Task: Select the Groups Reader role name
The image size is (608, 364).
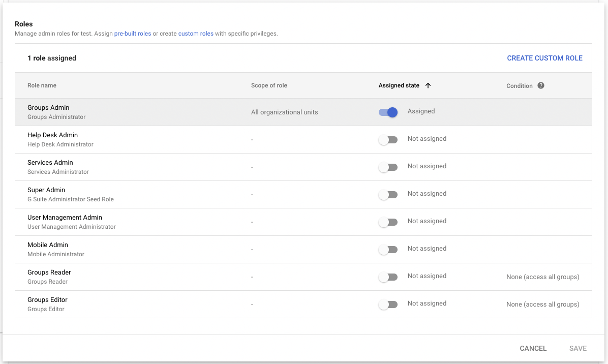Action: pos(49,272)
